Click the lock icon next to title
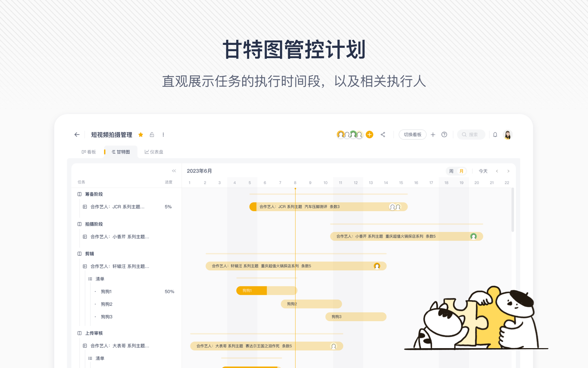Viewport: 588px width, 368px height. pos(152,135)
